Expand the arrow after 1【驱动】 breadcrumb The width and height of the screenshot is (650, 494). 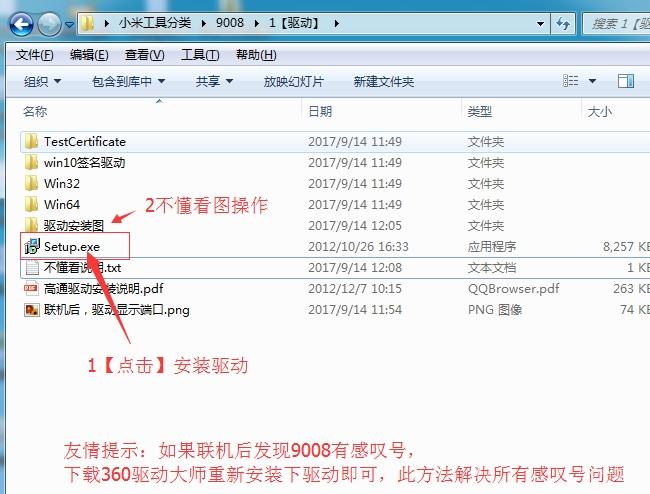coord(337,24)
